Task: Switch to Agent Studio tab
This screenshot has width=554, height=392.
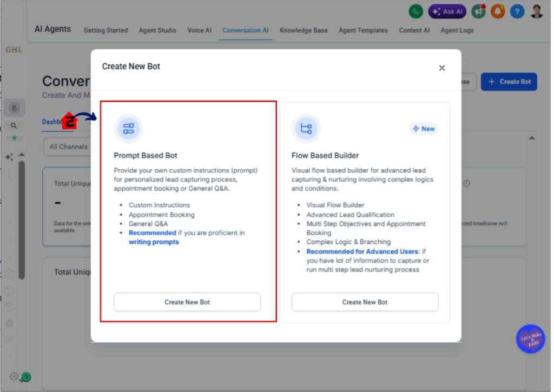Action: [x=157, y=30]
